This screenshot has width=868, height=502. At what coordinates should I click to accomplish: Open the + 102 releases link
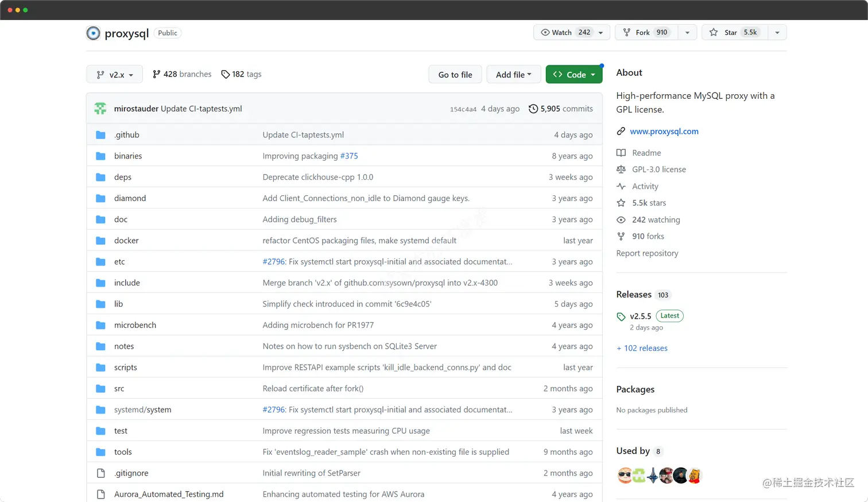pos(642,348)
